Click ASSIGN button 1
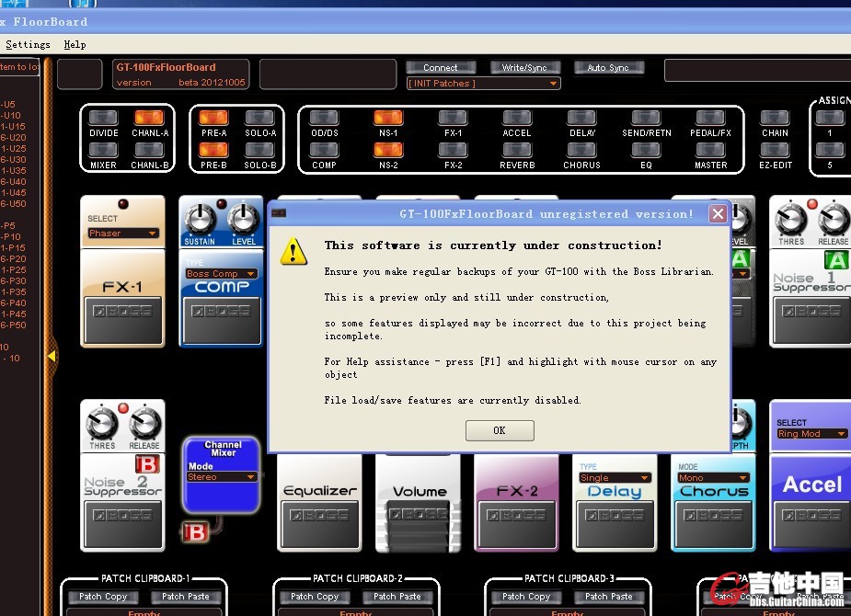The height and width of the screenshot is (616, 851). point(829,118)
